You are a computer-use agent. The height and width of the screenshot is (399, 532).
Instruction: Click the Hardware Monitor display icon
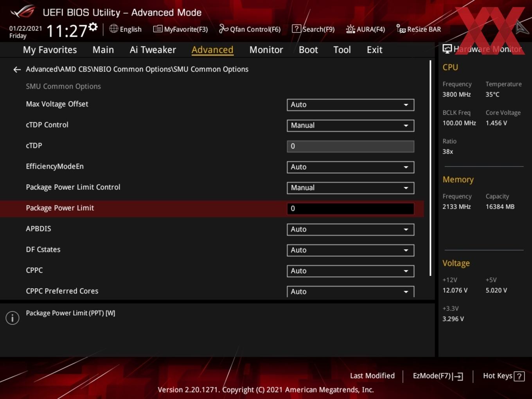tap(447, 49)
